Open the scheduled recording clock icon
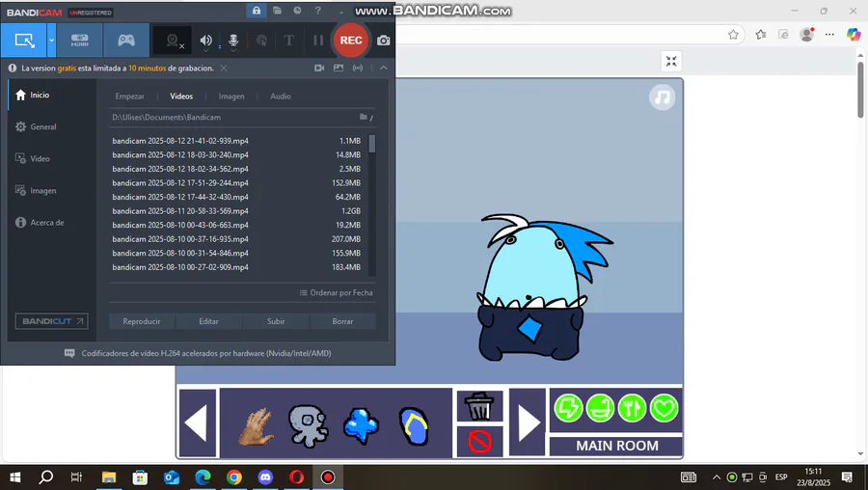The width and height of the screenshot is (868, 490). click(297, 11)
